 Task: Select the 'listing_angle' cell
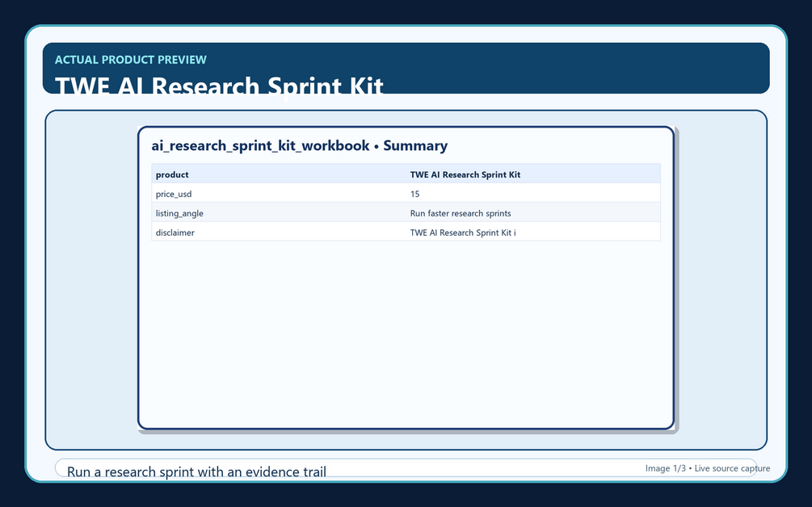pos(279,213)
